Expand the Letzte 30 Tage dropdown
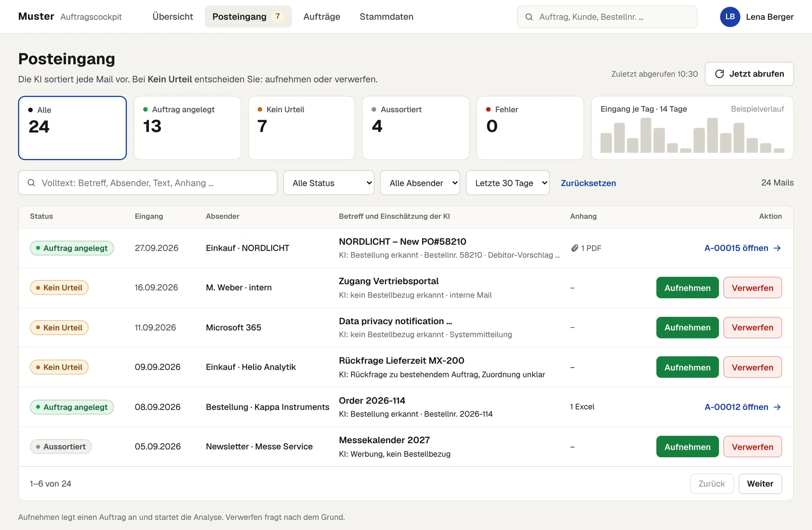The image size is (812, 530). (507, 183)
